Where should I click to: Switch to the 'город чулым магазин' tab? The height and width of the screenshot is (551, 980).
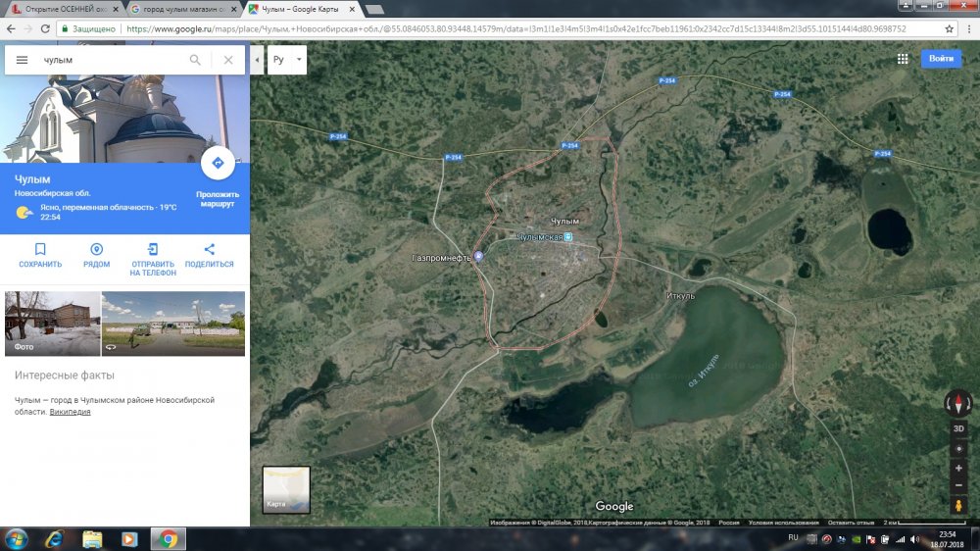coord(183,9)
